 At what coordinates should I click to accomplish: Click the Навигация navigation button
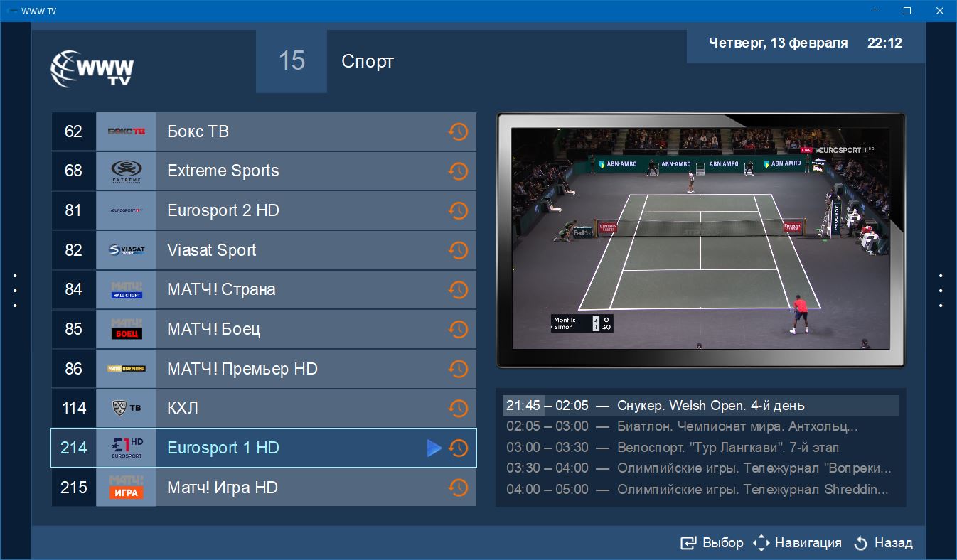point(797,543)
